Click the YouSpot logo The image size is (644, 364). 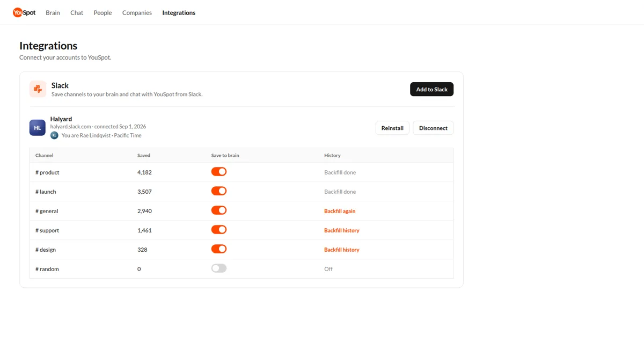tap(24, 12)
